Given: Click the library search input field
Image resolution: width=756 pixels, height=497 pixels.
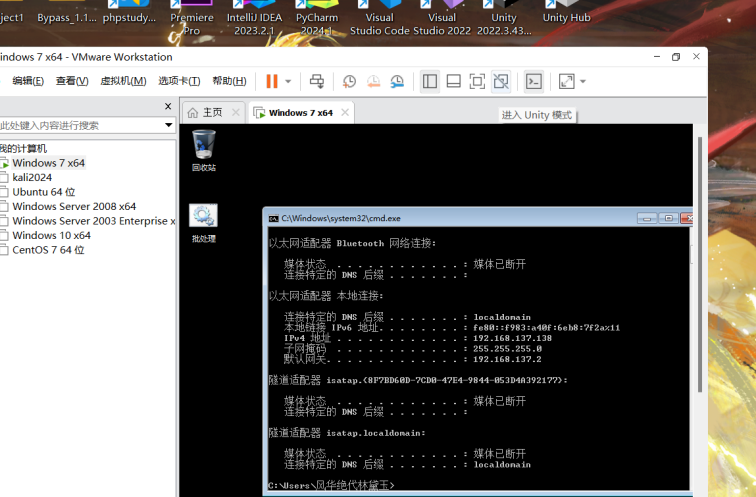Looking at the screenshot, I should tap(80, 125).
